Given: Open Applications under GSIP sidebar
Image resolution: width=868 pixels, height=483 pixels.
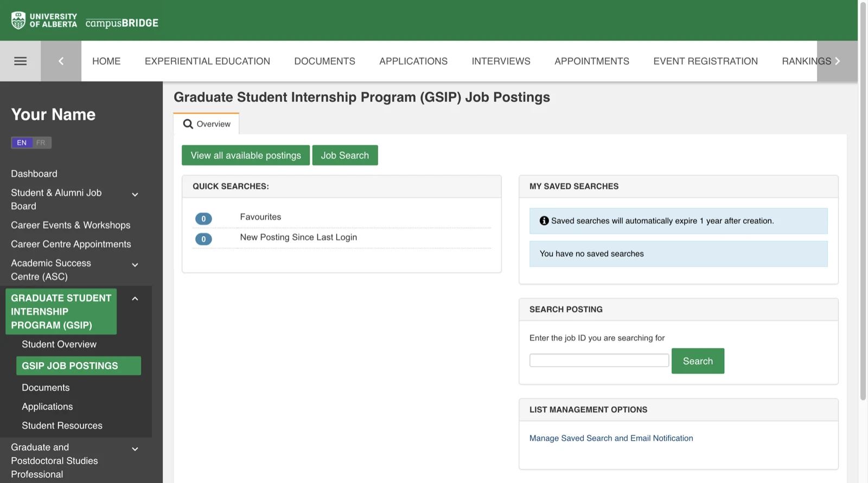Looking at the screenshot, I should [47, 407].
